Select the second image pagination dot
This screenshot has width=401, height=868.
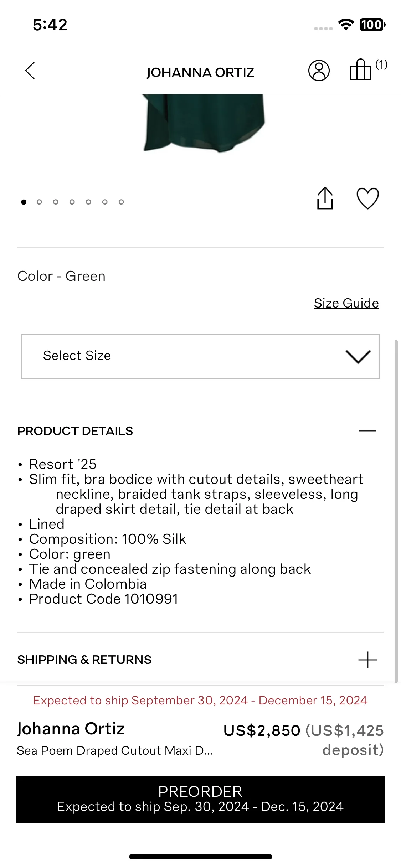click(39, 202)
